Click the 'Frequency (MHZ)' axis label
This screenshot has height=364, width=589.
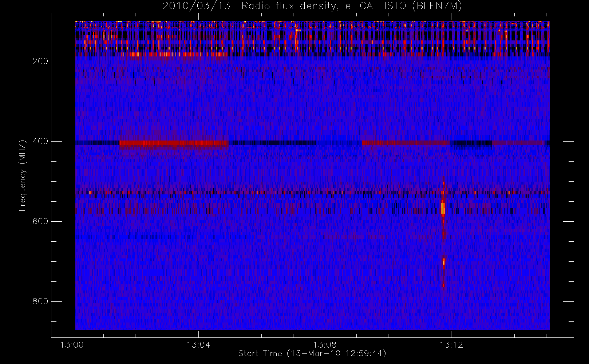point(23,175)
